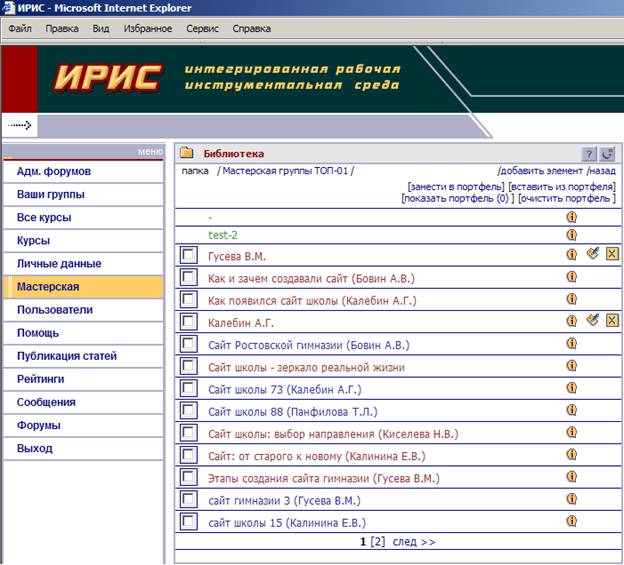This screenshot has height=565, width=624.
Task: Open the Избранное menu
Action: [x=148, y=29]
